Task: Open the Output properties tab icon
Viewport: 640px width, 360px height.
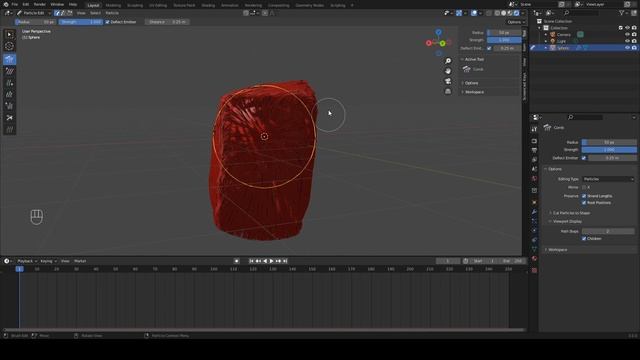Action: pyautogui.click(x=534, y=150)
